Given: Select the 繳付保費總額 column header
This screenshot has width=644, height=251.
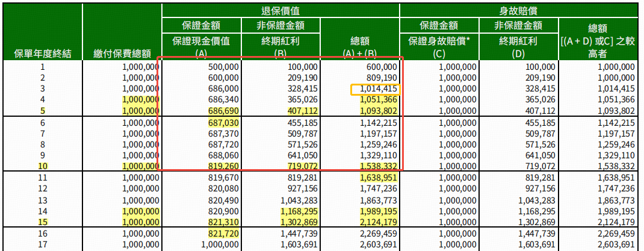Looking at the screenshot, I should 122,54.
